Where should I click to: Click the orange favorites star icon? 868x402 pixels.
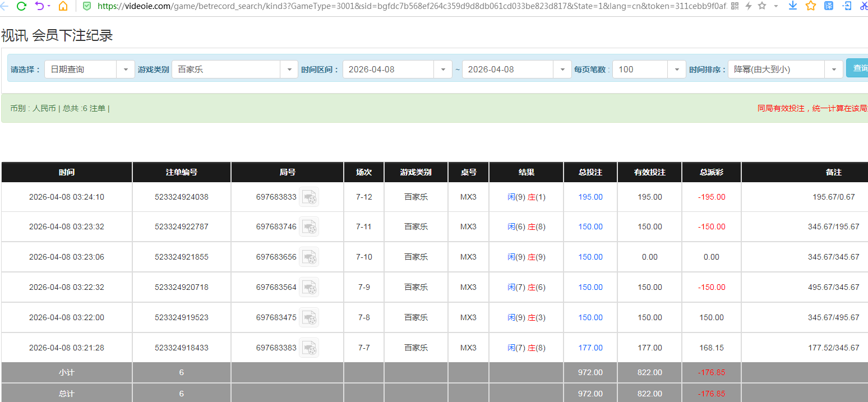[811, 6]
